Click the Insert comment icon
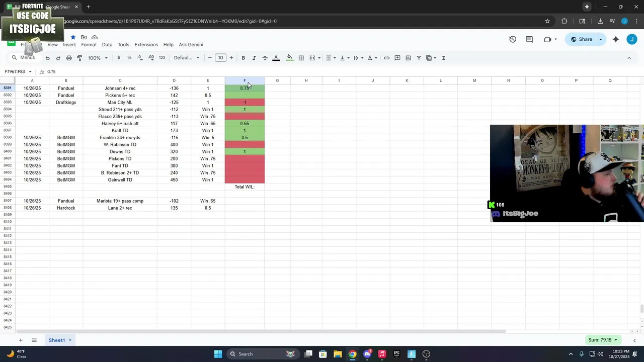Screen dimensions: 644x362 click(x=397, y=58)
